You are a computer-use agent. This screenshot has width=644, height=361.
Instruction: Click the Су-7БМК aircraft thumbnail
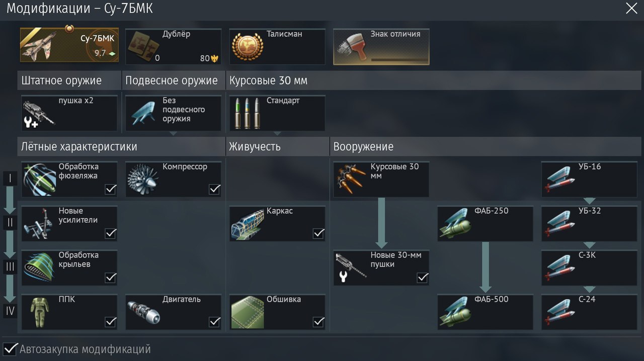point(69,45)
